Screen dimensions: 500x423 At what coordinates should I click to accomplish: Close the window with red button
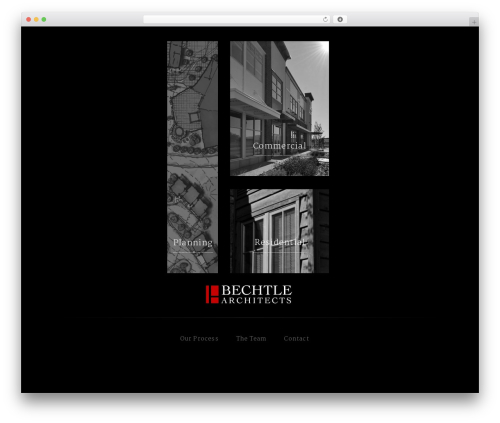tap(29, 19)
